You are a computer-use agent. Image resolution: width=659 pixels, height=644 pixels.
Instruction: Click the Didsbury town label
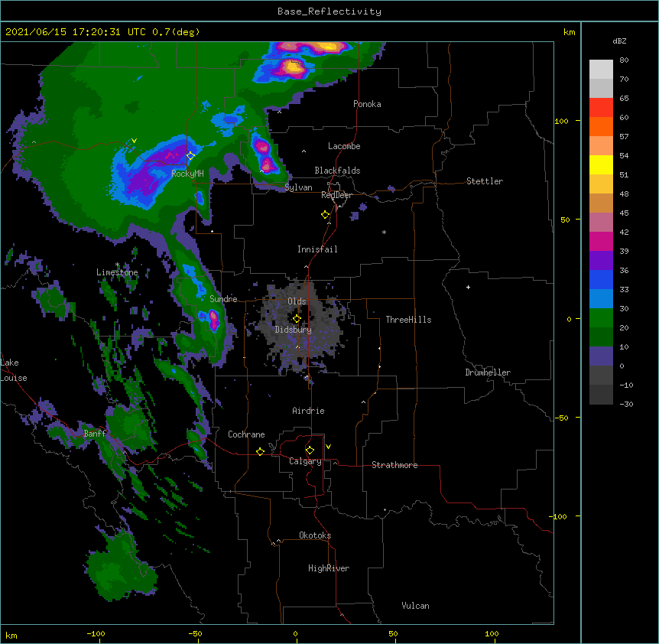(x=294, y=330)
